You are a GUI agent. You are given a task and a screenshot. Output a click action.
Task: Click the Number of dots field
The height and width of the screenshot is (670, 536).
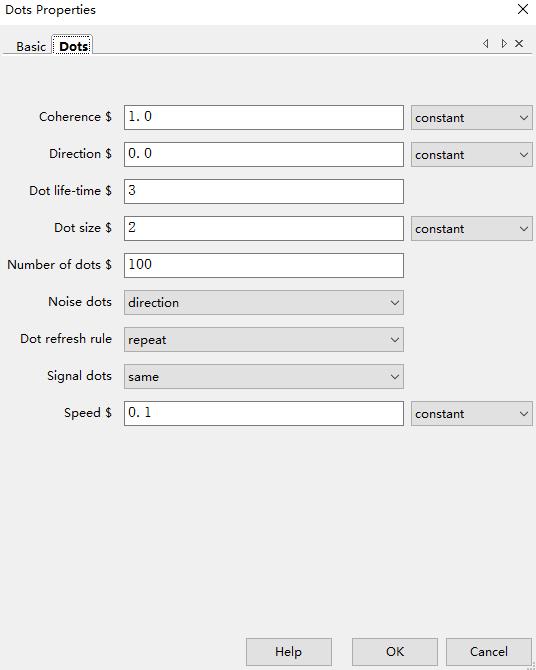pos(264,265)
